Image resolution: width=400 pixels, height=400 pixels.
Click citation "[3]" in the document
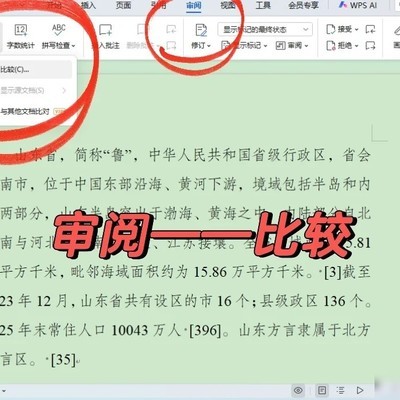[333, 272]
